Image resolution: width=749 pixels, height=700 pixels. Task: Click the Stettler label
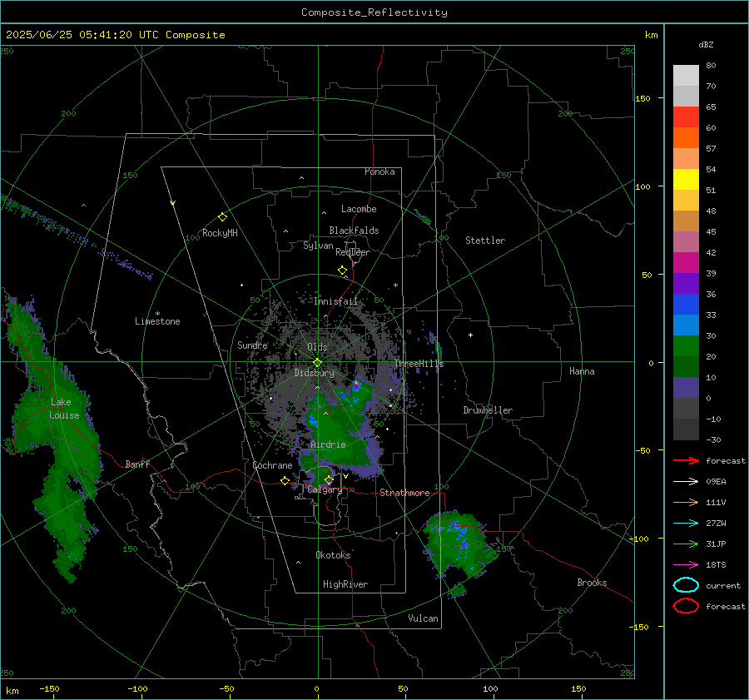[485, 241]
